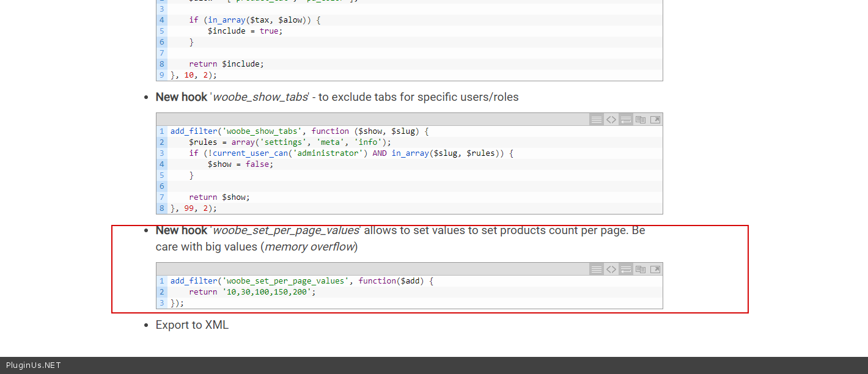This screenshot has height=374, width=868.
Task: Copy the woobe_set_per_page_values code snippet
Action: (x=640, y=269)
